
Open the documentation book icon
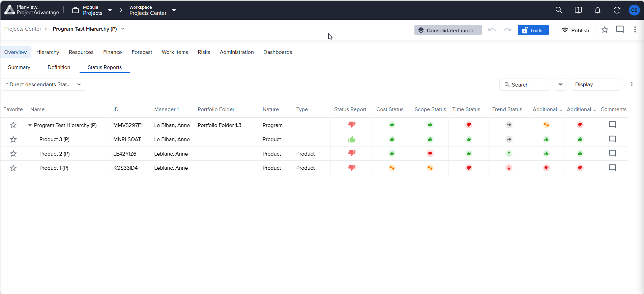pos(578,10)
